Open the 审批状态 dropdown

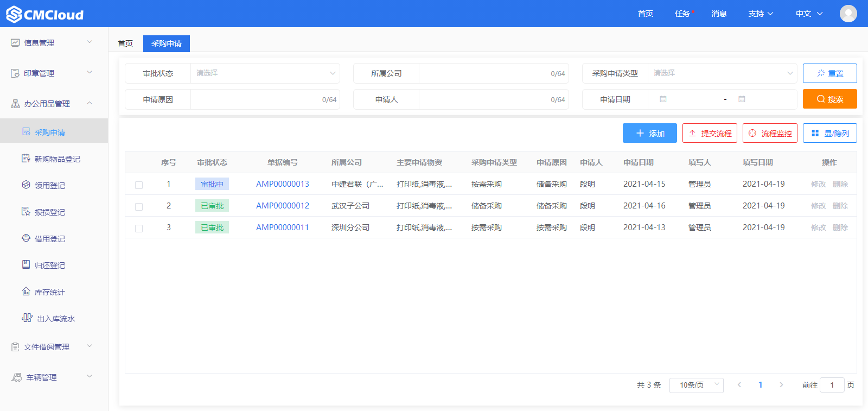pyautogui.click(x=265, y=73)
